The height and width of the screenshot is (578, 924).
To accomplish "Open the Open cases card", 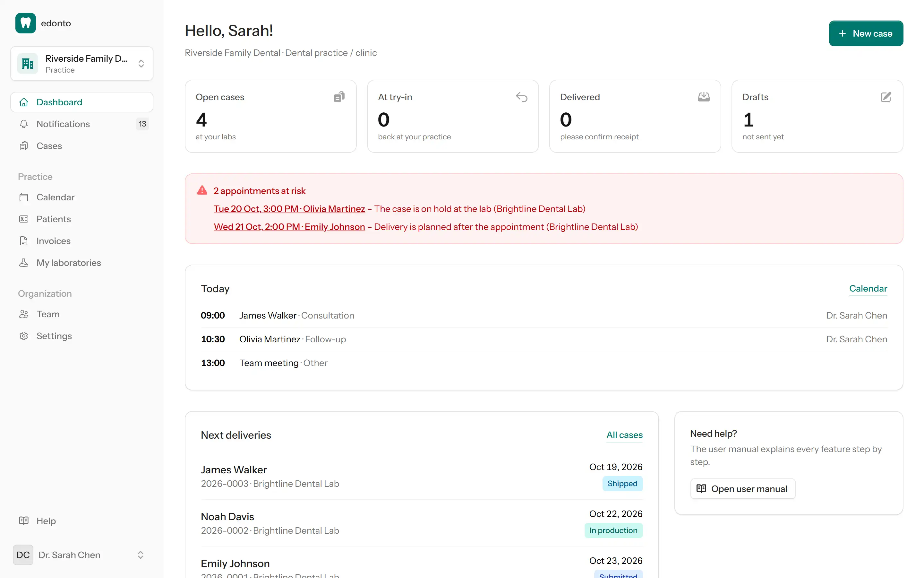I will [x=270, y=116].
